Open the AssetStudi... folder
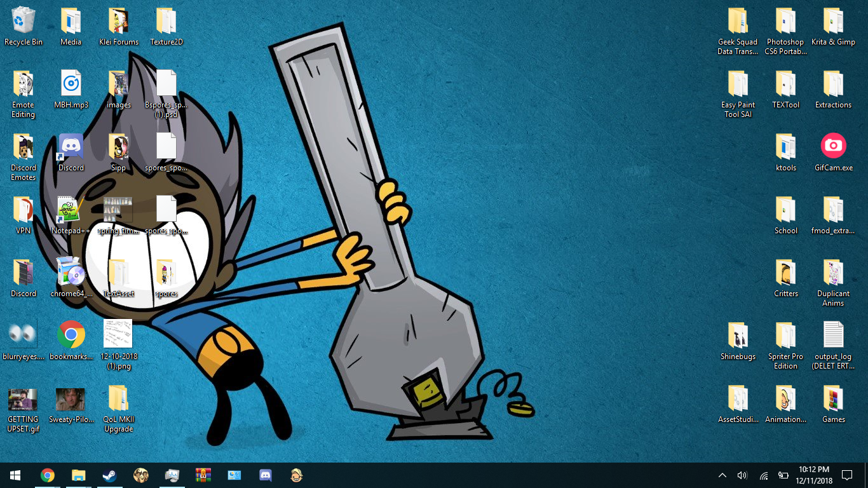Image resolution: width=868 pixels, height=488 pixels. coord(738,404)
